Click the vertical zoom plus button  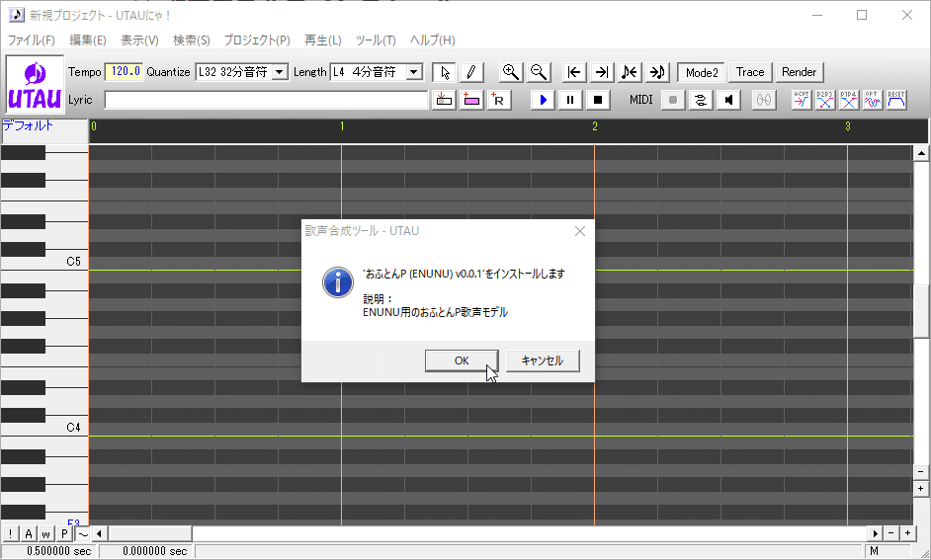click(921, 489)
